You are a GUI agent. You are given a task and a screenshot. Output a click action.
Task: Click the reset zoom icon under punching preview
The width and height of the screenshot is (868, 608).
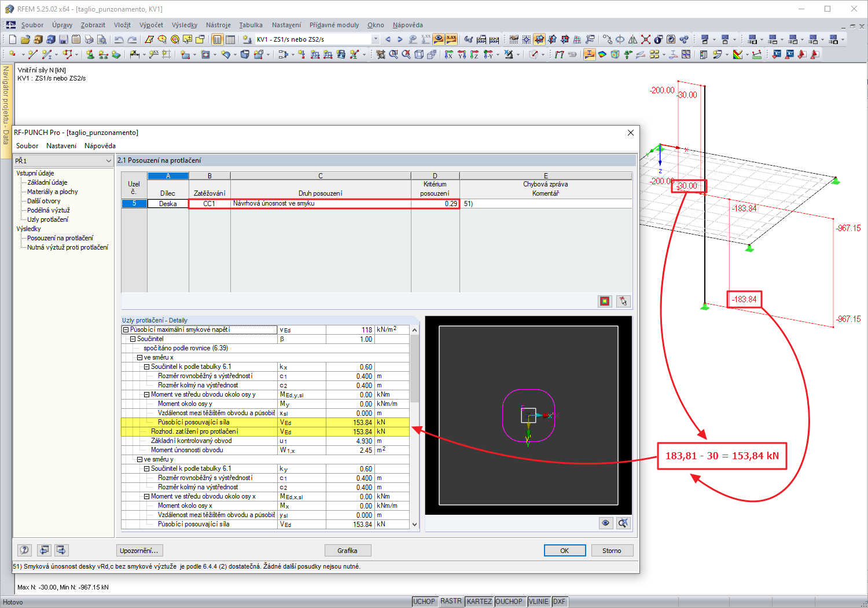[623, 523]
